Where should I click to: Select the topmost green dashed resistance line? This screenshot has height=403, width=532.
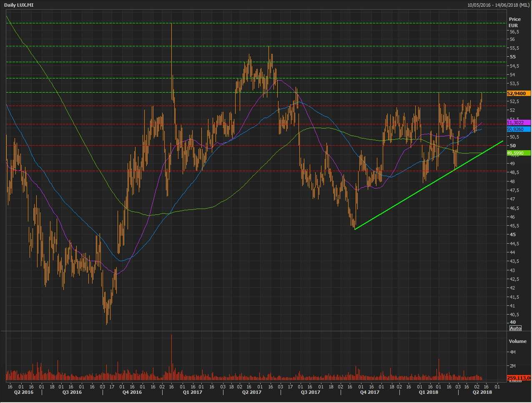(x=250, y=23)
